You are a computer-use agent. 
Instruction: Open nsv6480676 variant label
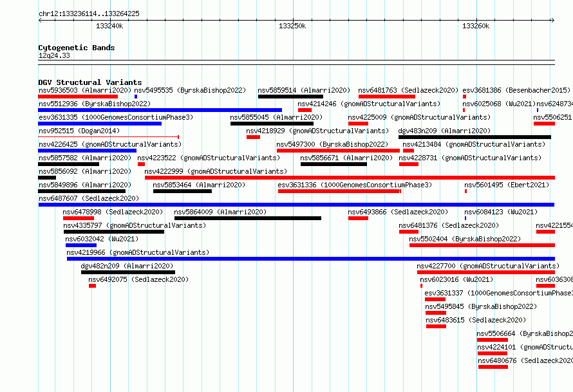[525, 360]
